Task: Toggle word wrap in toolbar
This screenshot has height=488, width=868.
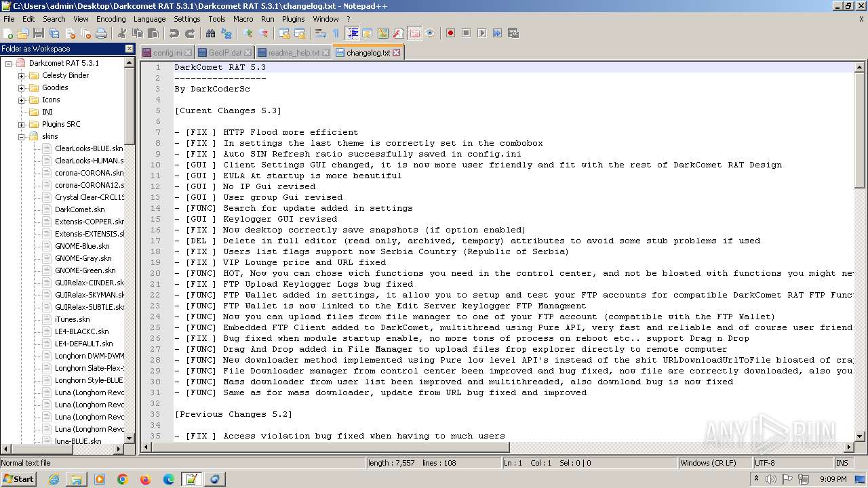Action: [x=320, y=33]
